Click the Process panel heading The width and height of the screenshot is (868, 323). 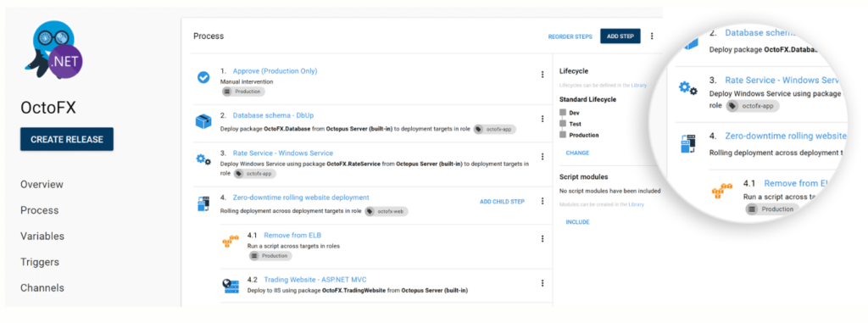[209, 36]
